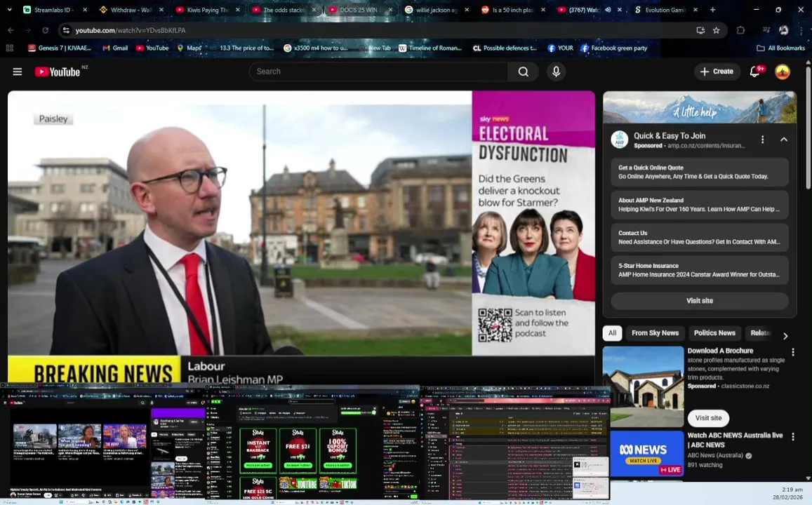
Task: Open the Chrome profile icon
Action: point(784,31)
